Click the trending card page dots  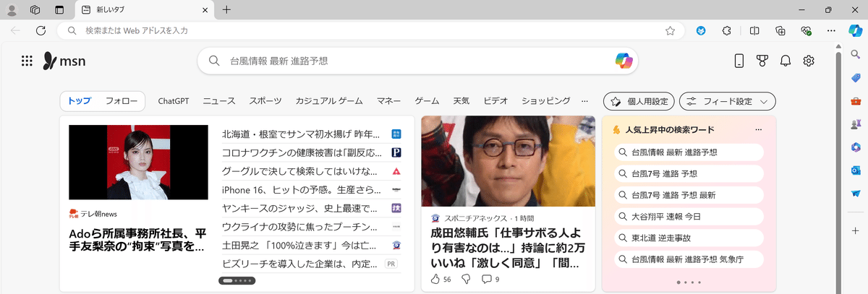(689, 282)
